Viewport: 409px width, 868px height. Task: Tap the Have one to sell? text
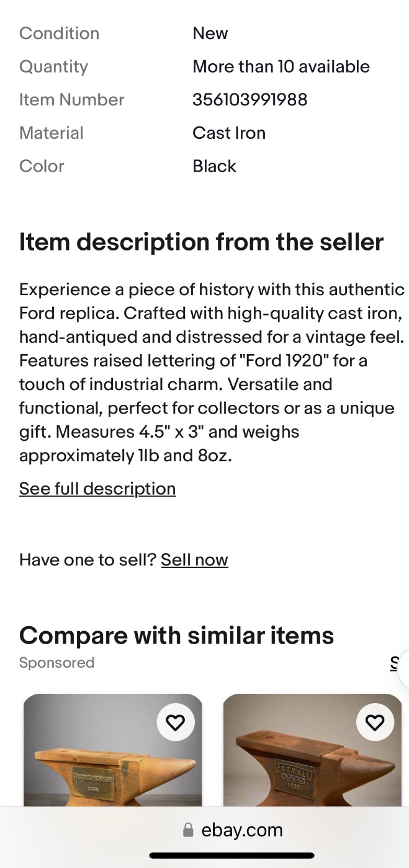click(87, 560)
